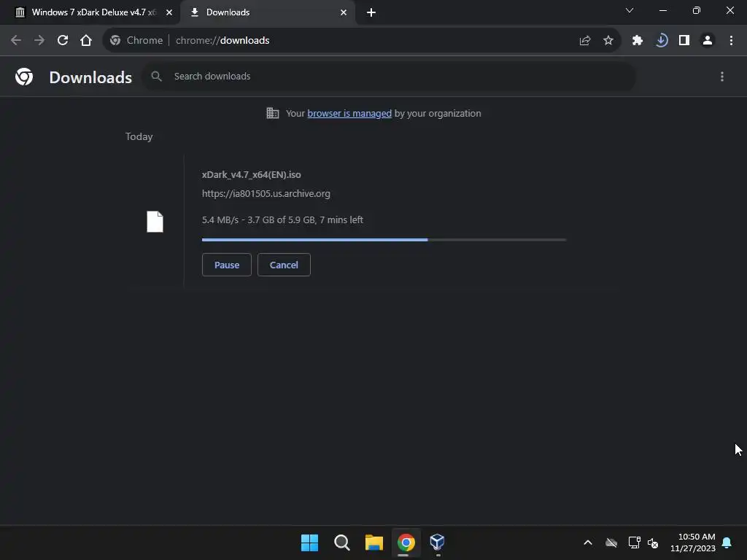Go back using the browser back arrow
The width and height of the screenshot is (747, 560).
coord(16,41)
